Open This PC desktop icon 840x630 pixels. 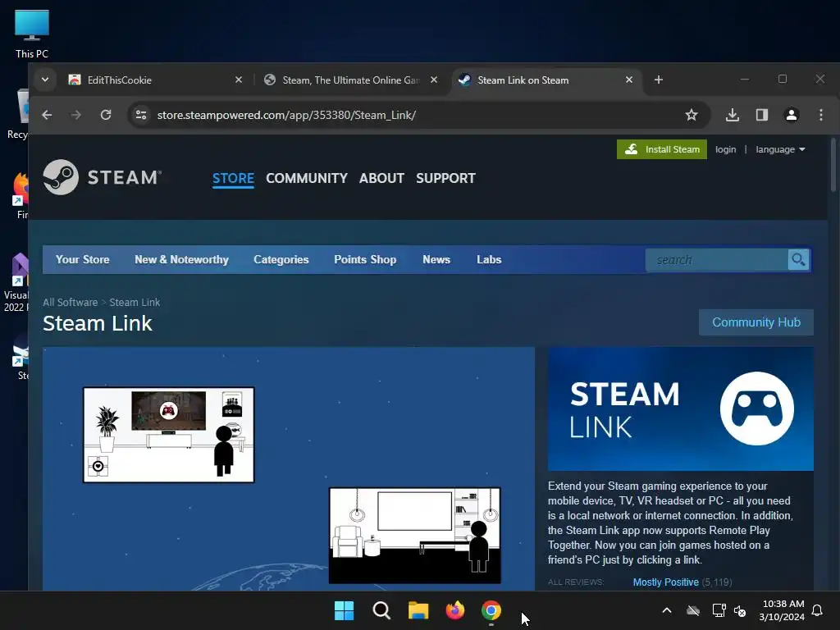pyautogui.click(x=32, y=34)
